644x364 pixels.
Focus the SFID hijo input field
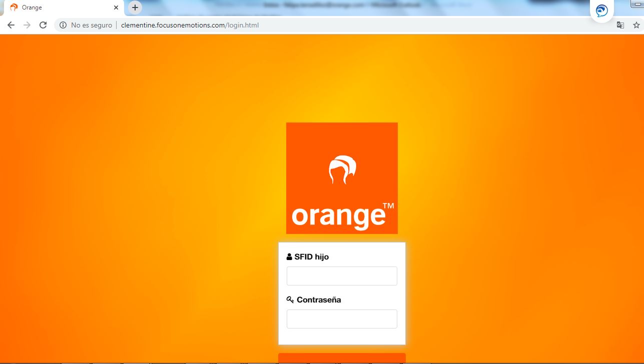click(342, 276)
